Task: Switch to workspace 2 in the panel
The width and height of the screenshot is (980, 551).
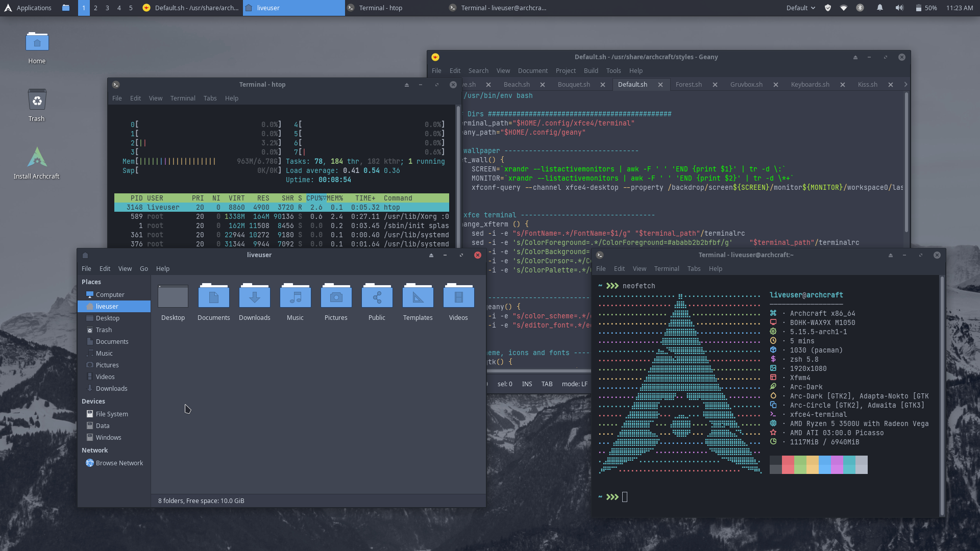Action: [x=95, y=8]
